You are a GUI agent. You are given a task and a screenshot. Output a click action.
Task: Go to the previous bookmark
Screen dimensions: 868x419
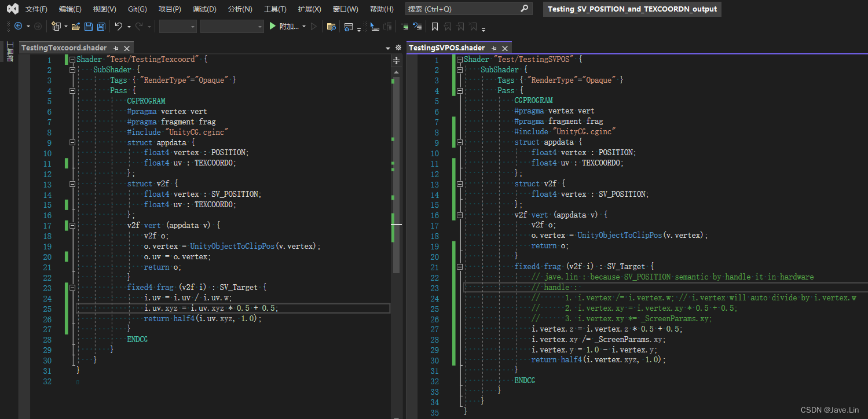[x=448, y=26]
